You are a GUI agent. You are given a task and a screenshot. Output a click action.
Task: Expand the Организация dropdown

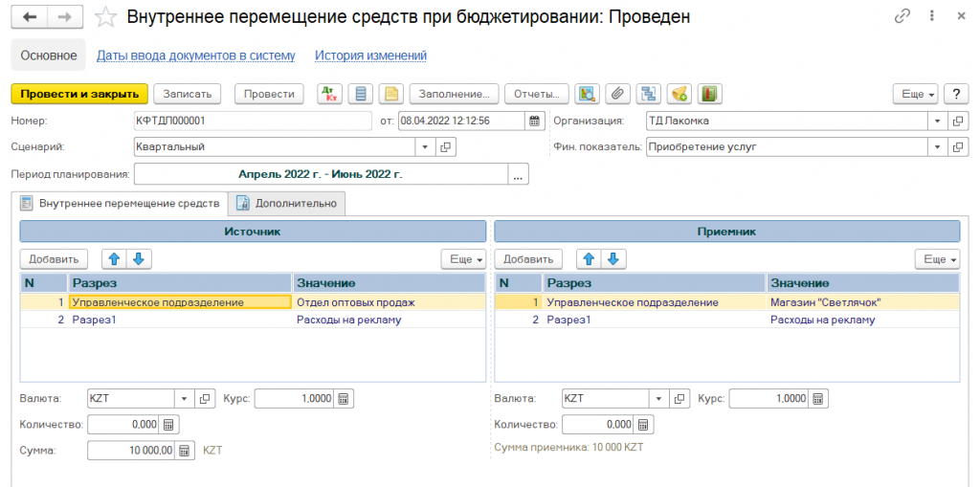click(937, 121)
